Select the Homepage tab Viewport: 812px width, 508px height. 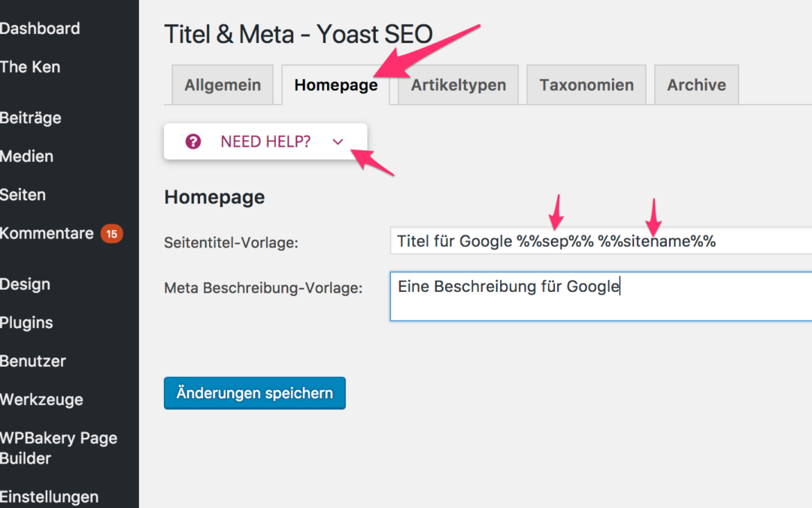335,85
